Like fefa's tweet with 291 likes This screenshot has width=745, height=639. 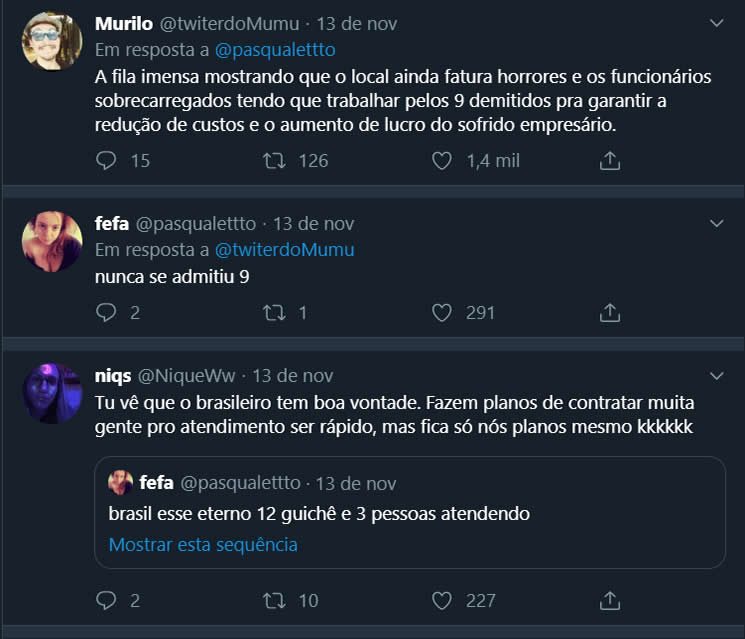(443, 313)
